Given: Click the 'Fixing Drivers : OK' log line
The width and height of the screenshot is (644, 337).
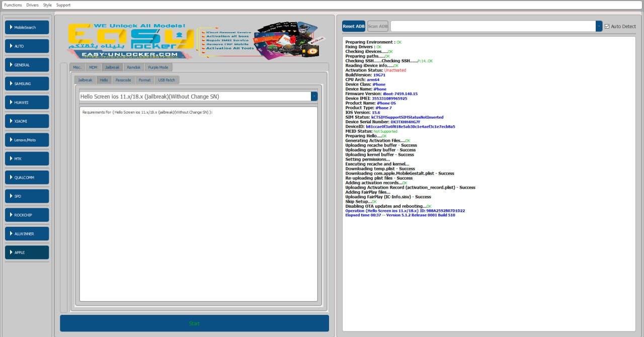Looking at the screenshot, I should [363, 47].
